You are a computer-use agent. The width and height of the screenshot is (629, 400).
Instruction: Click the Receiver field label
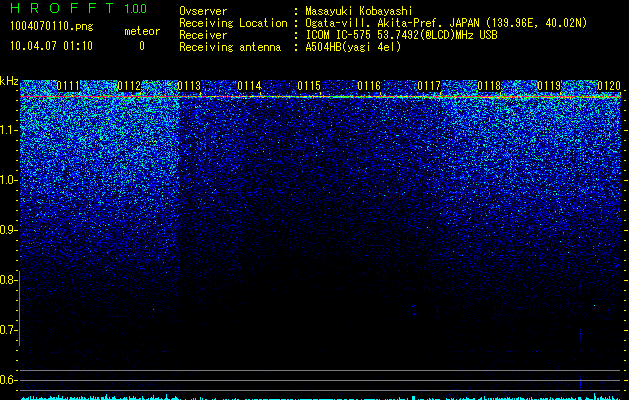point(203,35)
